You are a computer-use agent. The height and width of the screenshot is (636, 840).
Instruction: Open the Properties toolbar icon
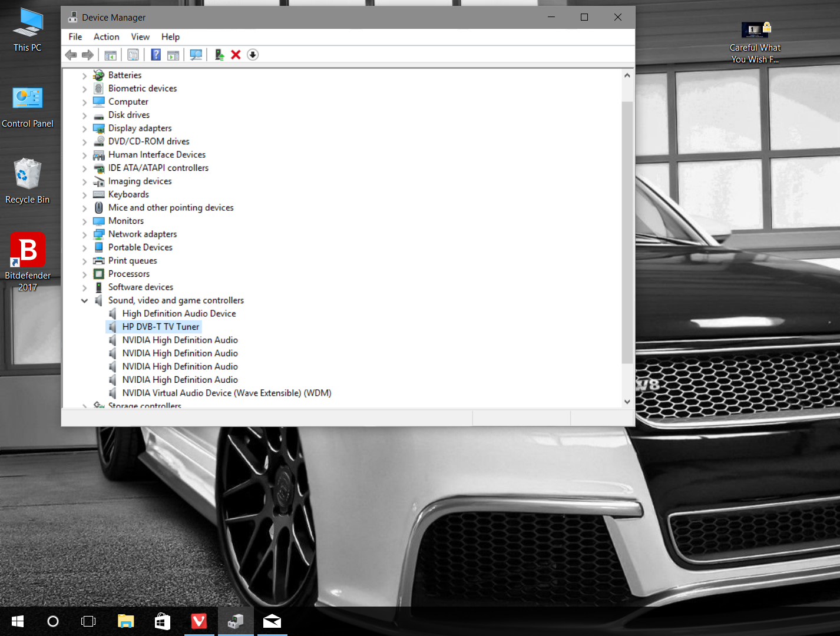(133, 55)
